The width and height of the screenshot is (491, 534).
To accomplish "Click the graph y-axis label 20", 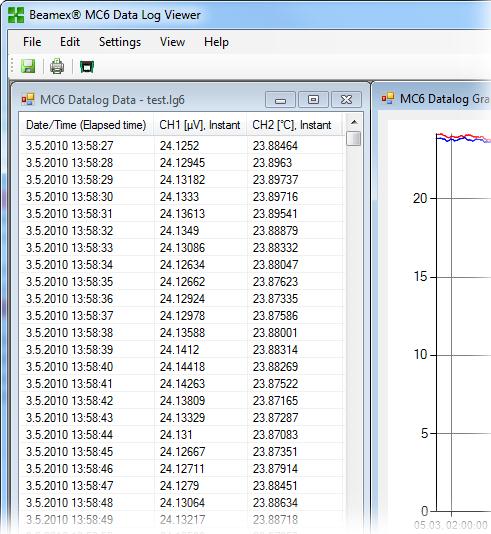I will (420, 198).
